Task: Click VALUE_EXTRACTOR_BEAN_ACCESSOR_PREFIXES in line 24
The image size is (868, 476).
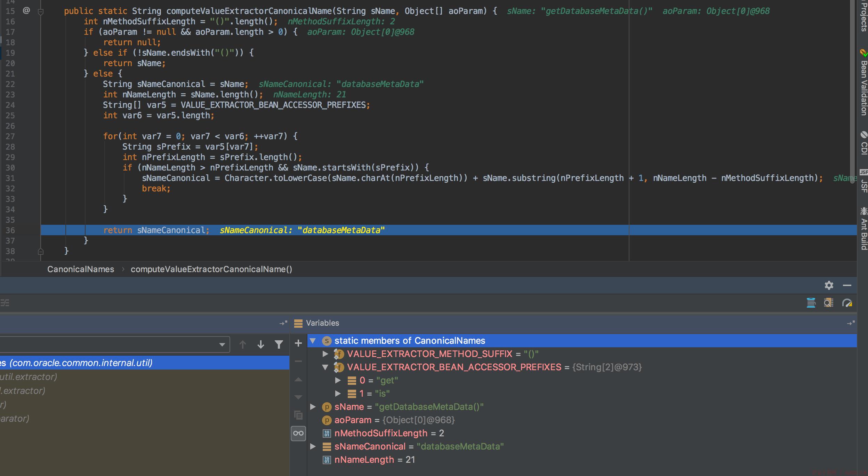Action: (273, 105)
